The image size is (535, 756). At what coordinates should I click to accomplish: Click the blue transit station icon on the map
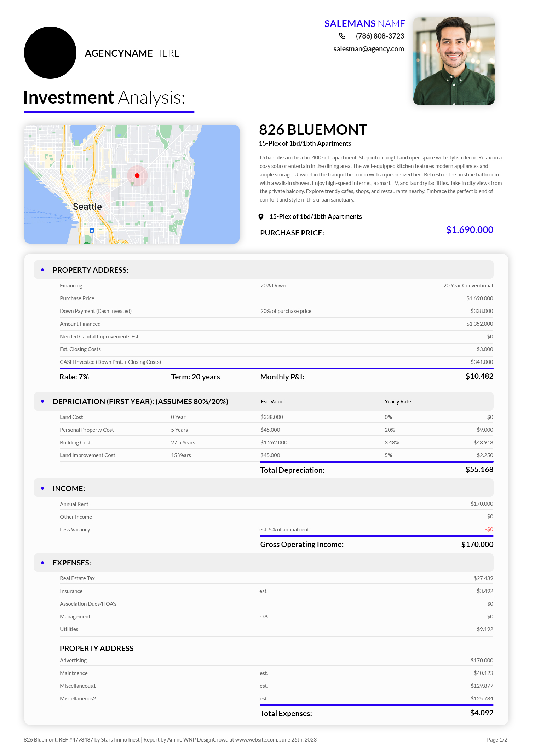92,230
